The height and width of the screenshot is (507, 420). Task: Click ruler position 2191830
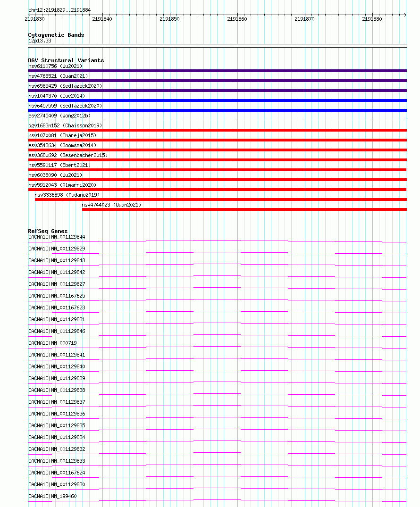[x=34, y=19]
